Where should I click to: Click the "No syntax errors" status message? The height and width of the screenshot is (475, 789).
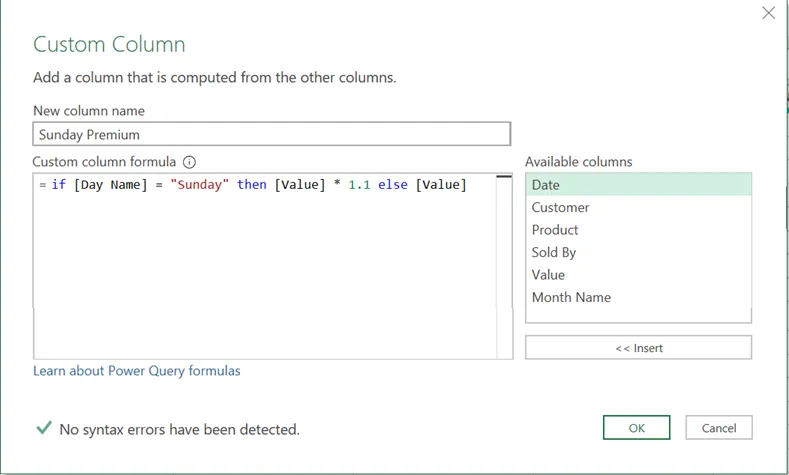point(179,430)
